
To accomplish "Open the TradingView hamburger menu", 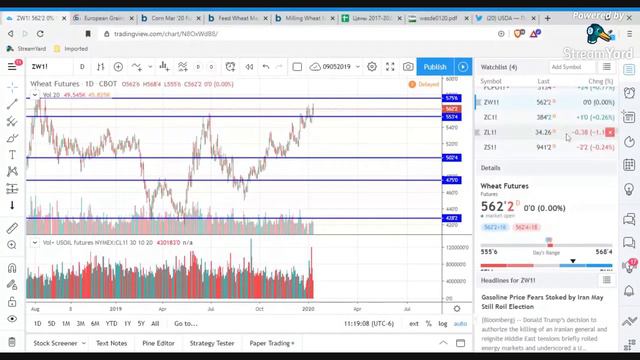I will click(12, 67).
